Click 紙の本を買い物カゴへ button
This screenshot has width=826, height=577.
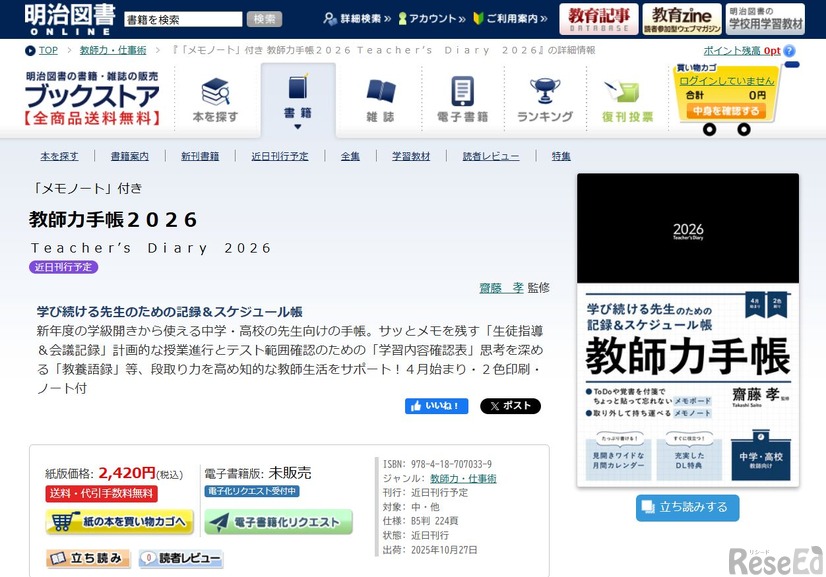[119, 522]
